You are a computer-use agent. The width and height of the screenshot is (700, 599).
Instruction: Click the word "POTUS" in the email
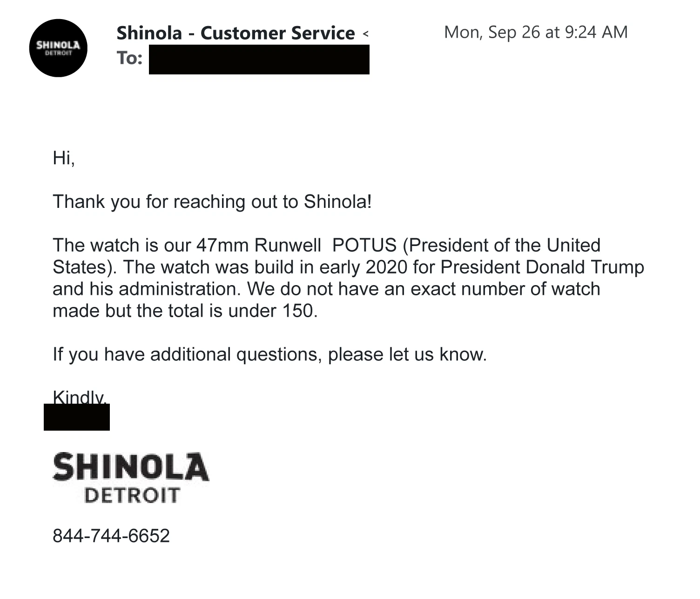[x=364, y=245]
